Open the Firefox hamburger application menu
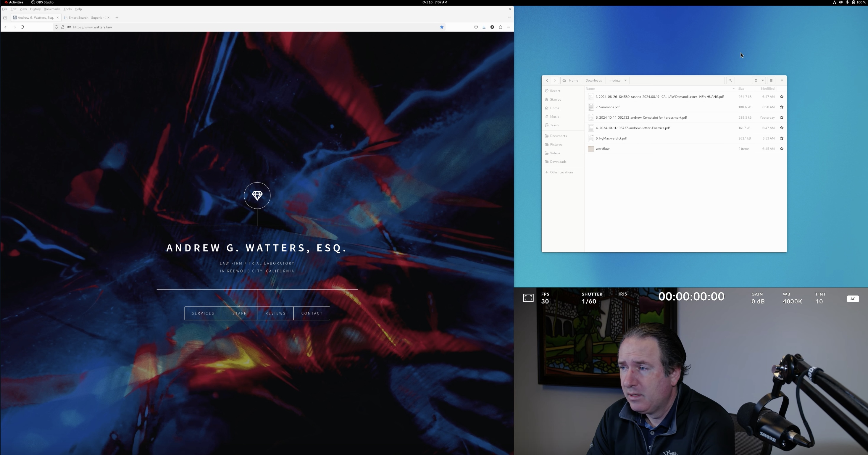Screen dimensions: 868x455 (509, 27)
